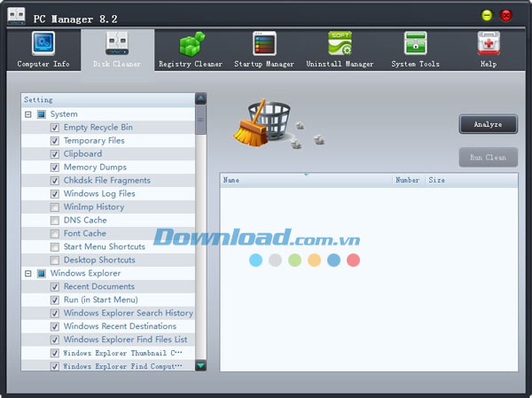Sort results by Name column header
This screenshot has width=532, height=398.
[x=231, y=180]
